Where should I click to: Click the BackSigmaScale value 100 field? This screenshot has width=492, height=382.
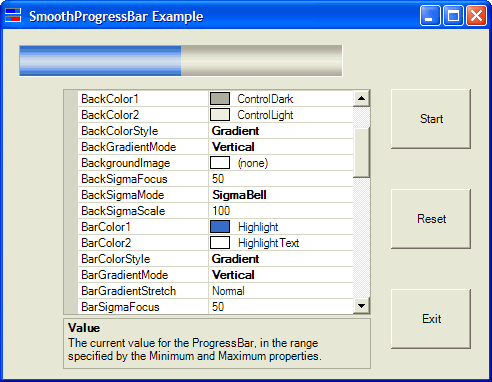(281, 211)
